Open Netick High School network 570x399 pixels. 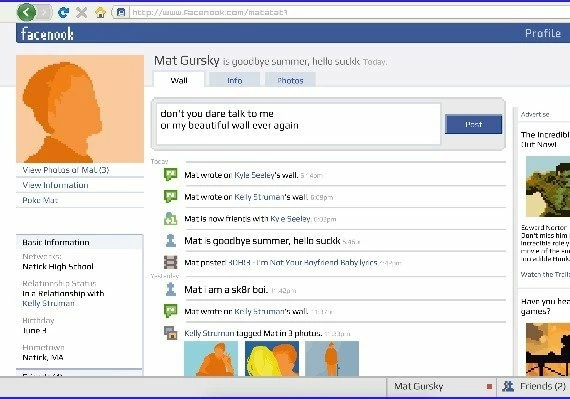point(58,266)
